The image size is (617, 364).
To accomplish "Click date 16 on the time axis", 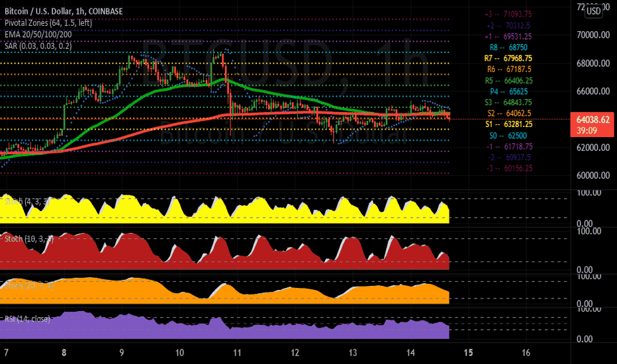I will 526,352.
